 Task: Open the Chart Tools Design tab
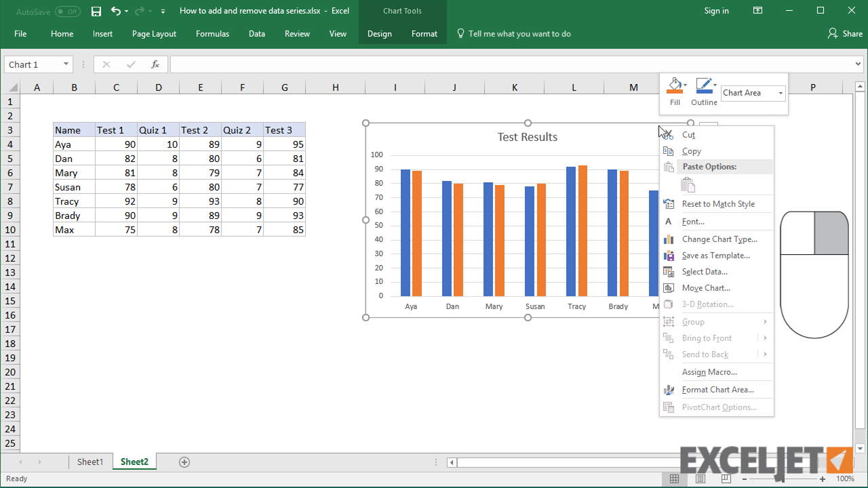point(379,34)
